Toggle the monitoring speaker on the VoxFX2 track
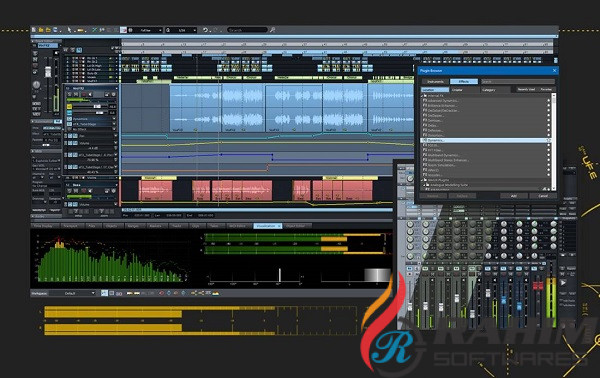600x378 pixels. [x=90, y=94]
